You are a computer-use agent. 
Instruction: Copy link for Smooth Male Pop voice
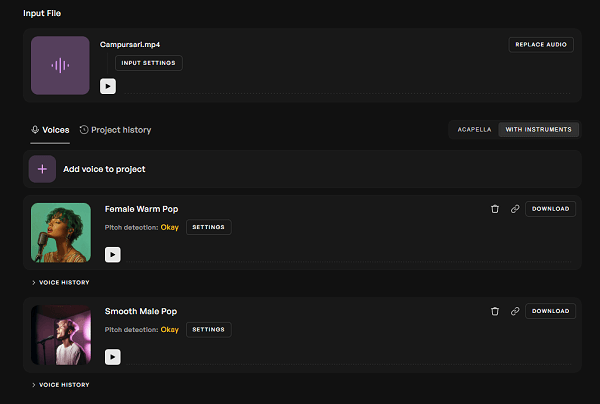[x=515, y=311]
